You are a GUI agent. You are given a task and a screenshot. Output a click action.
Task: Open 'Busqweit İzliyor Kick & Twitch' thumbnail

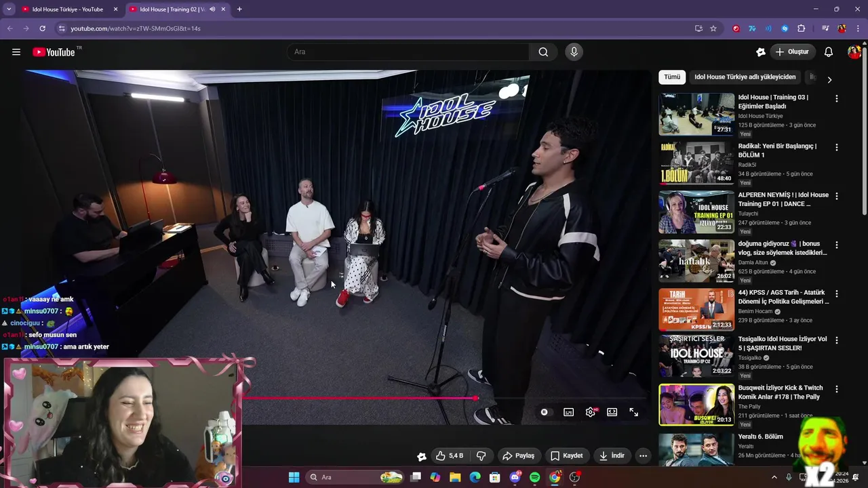pyautogui.click(x=696, y=405)
